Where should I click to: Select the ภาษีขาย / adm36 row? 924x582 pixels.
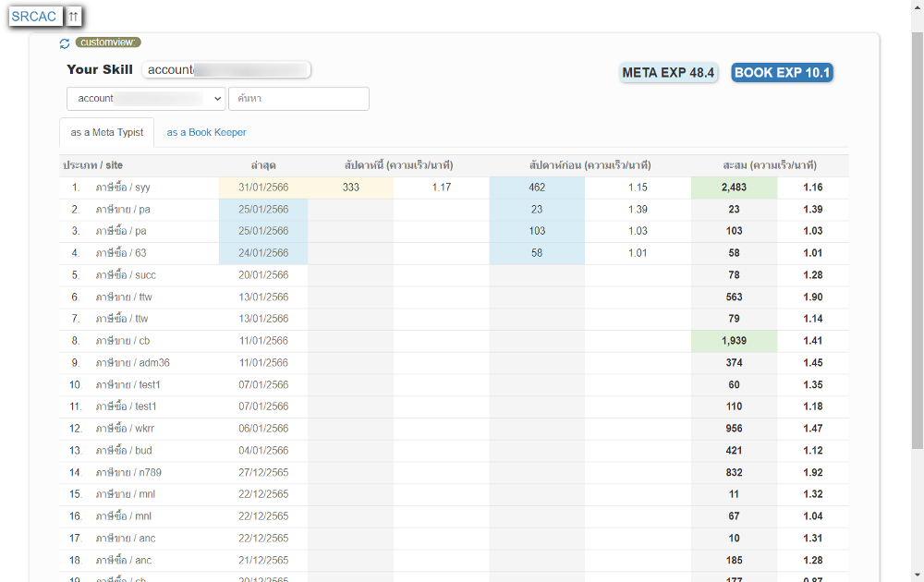[x=132, y=363]
